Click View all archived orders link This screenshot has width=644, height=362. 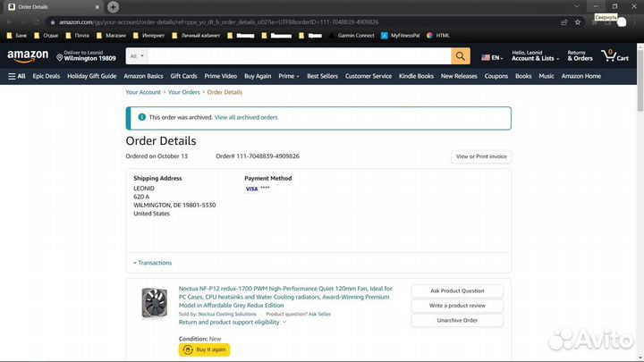coord(246,117)
